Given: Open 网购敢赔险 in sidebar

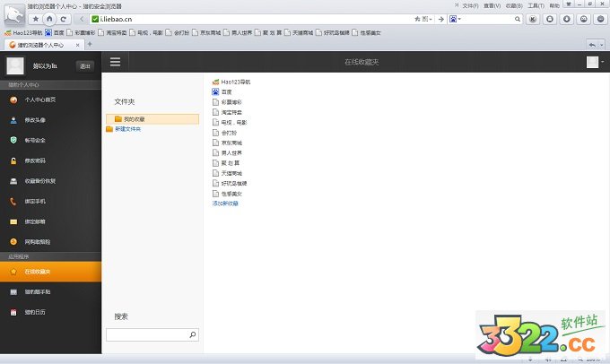Looking at the screenshot, I should (x=50, y=242).
